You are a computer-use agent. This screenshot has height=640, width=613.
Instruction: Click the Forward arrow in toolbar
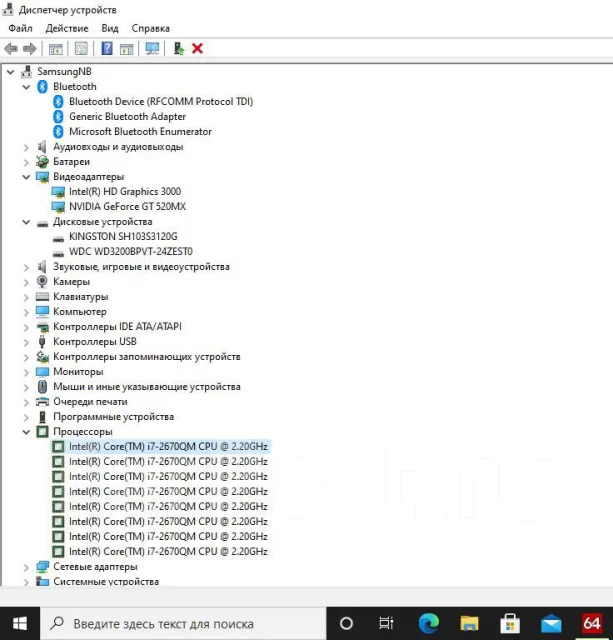point(29,49)
